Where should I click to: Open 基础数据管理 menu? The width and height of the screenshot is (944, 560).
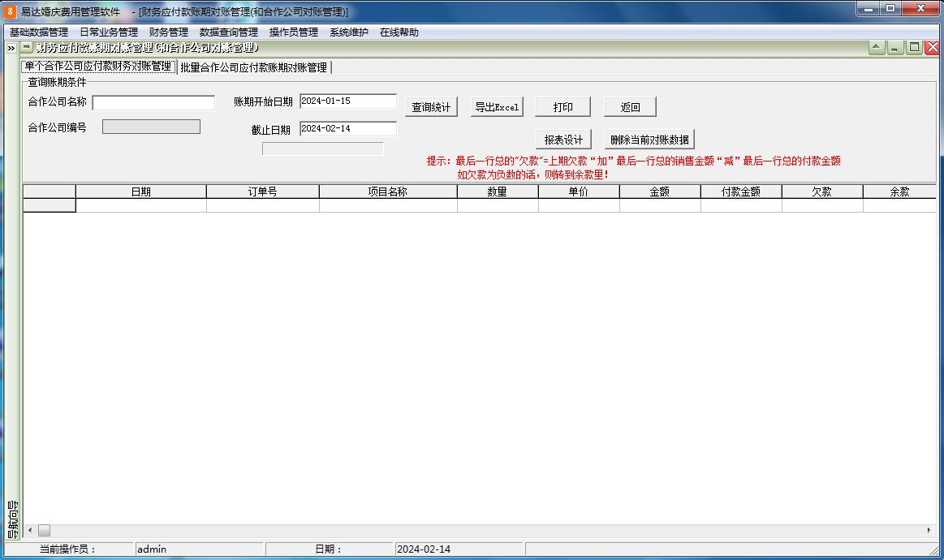38,32
